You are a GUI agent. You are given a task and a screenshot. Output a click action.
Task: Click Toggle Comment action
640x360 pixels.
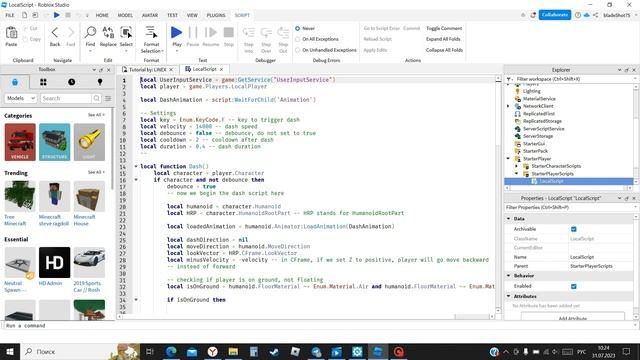444,28
